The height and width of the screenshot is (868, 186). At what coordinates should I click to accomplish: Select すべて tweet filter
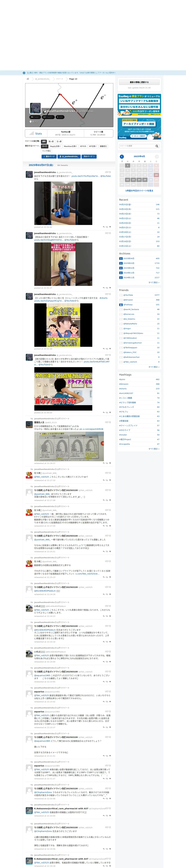[x=45, y=146]
